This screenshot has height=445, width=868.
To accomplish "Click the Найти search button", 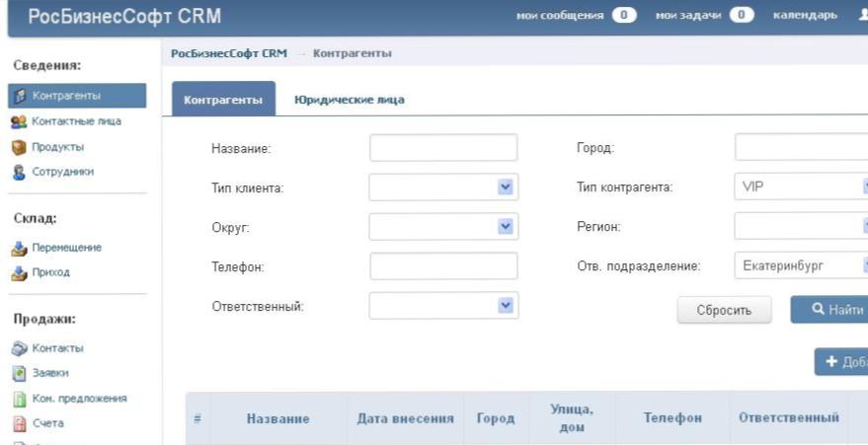I will [x=829, y=310].
